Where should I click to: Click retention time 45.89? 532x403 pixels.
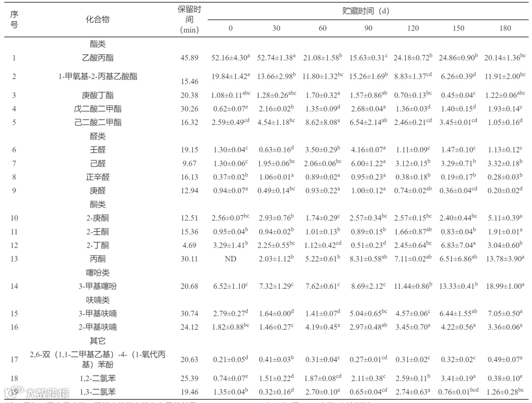tap(189, 58)
